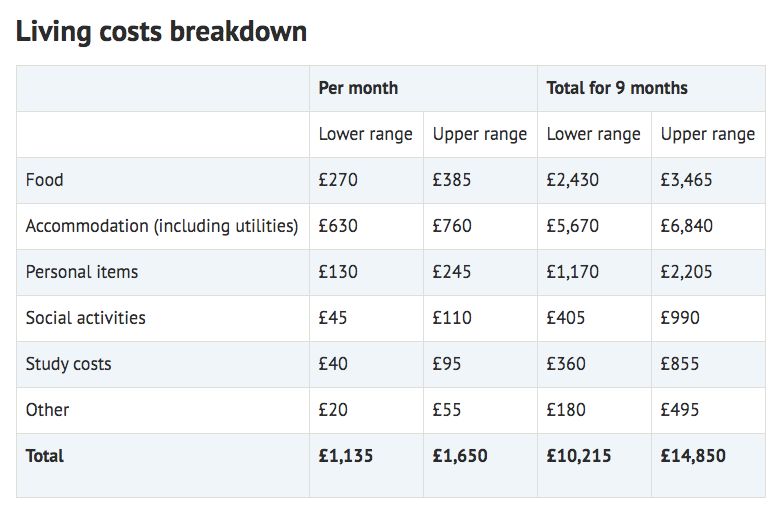This screenshot has height=510, width=777.
Task: Click the £1,170 personal items cell
Action: coord(572,272)
